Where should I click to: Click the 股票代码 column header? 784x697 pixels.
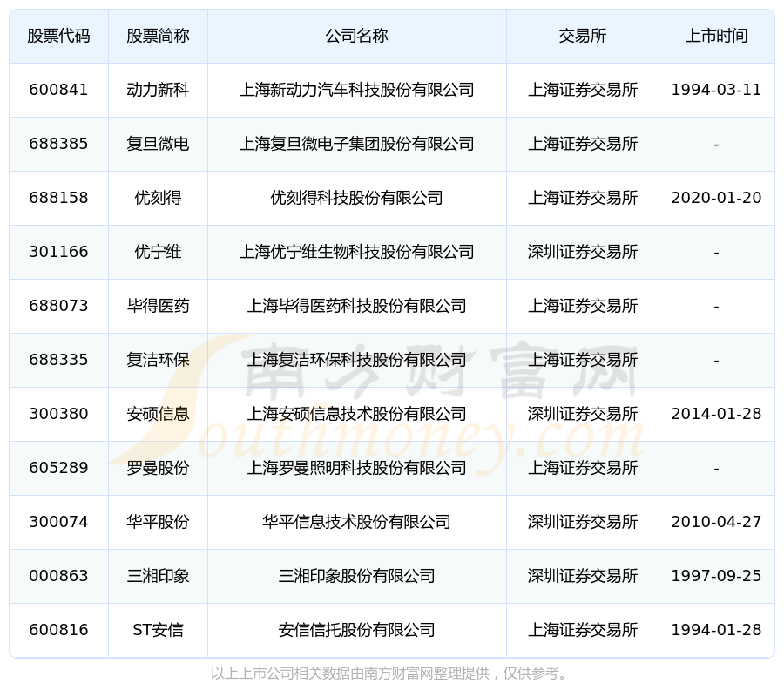[58, 36]
